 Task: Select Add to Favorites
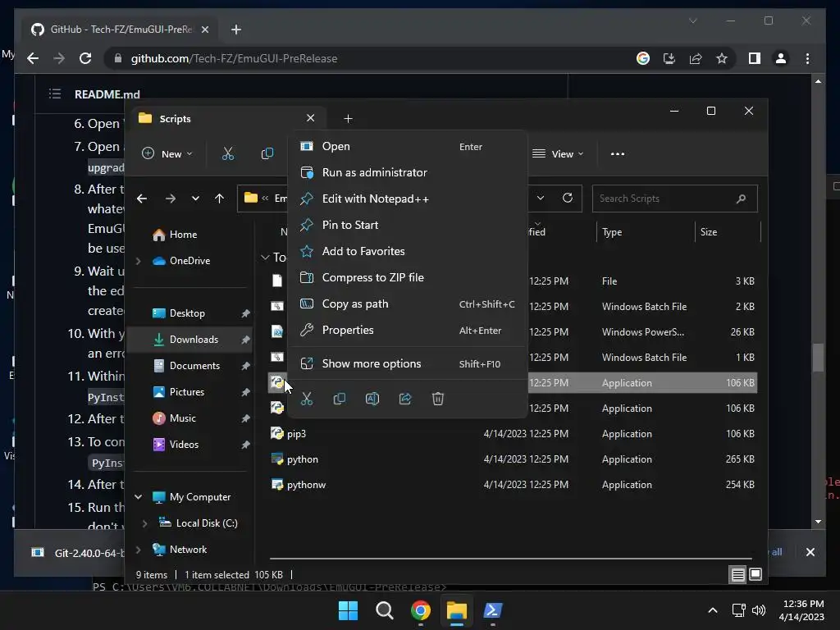click(407, 251)
